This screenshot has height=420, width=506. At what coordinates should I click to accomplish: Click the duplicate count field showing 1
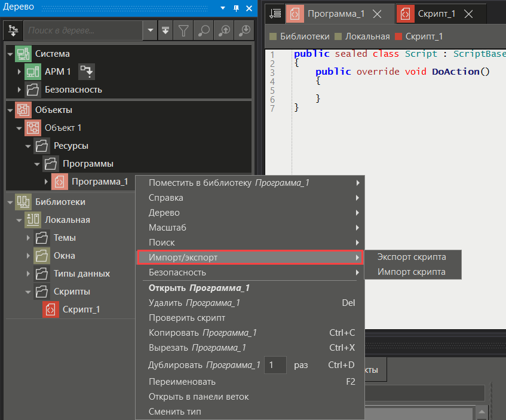275,365
